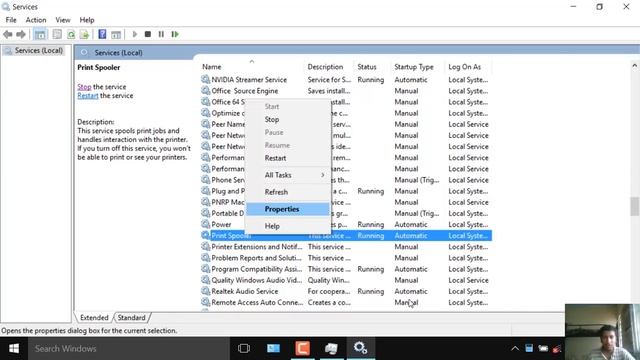The width and height of the screenshot is (640, 360).
Task: Click the orange Camtasia icon in taskbar
Action: pyautogui.click(x=302, y=349)
